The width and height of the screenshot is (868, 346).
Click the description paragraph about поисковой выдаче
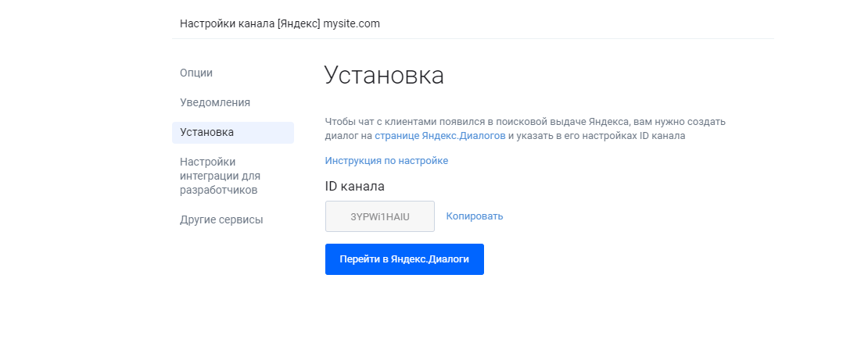pos(525,129)
